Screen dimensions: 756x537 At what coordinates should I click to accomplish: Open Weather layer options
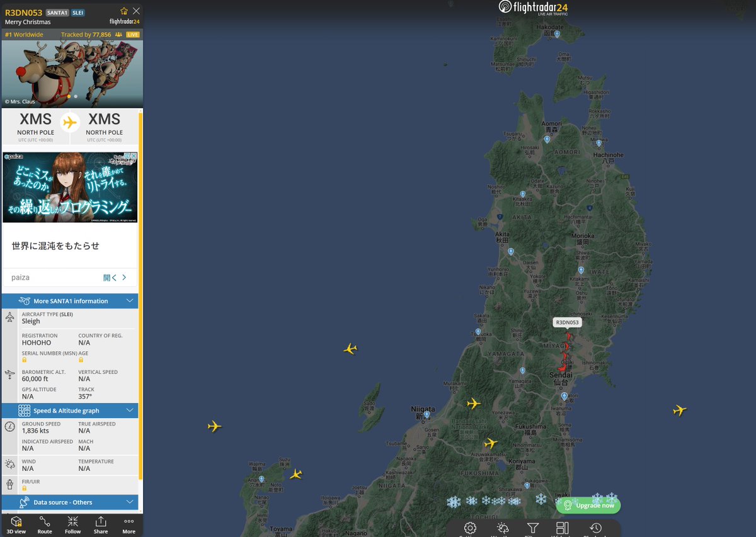point(503,529)
